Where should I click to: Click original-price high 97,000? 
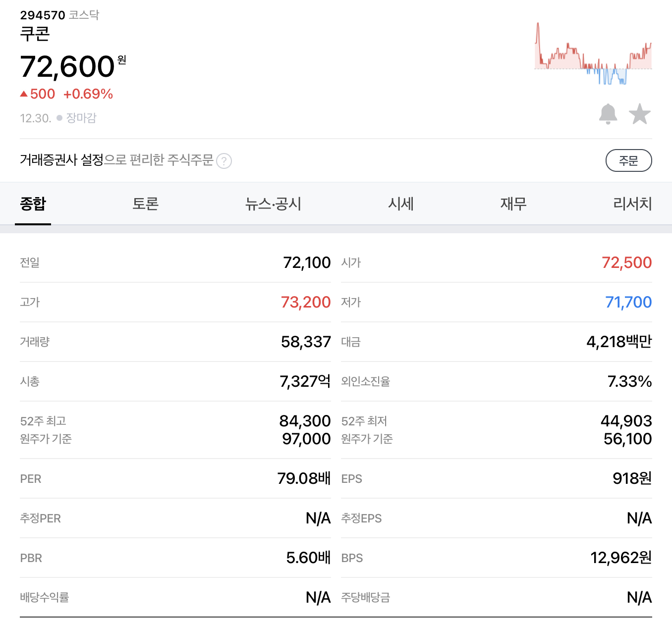click(306, 439)
